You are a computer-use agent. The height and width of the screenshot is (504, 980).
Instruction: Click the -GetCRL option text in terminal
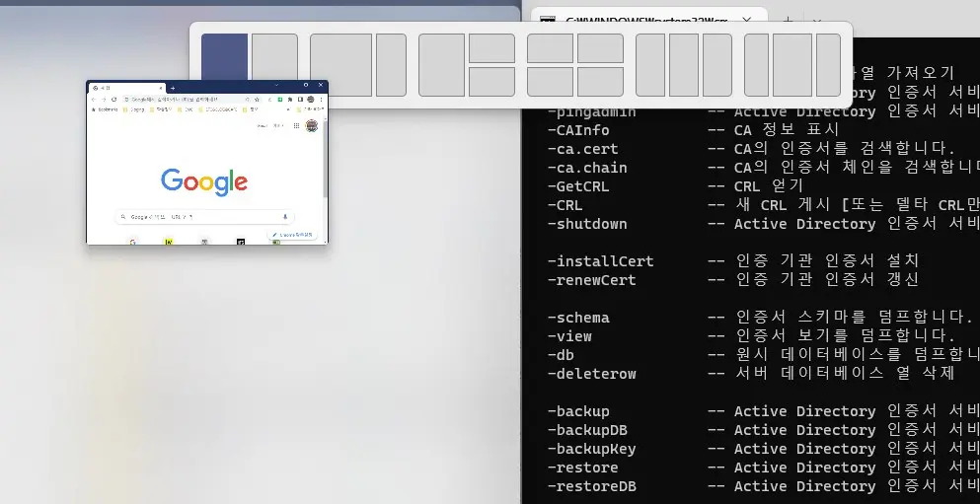click(x=578, y=186)
